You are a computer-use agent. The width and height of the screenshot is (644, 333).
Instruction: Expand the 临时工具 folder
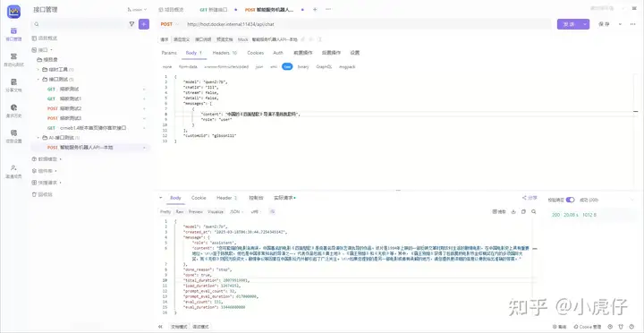click(x=38, y=70)
